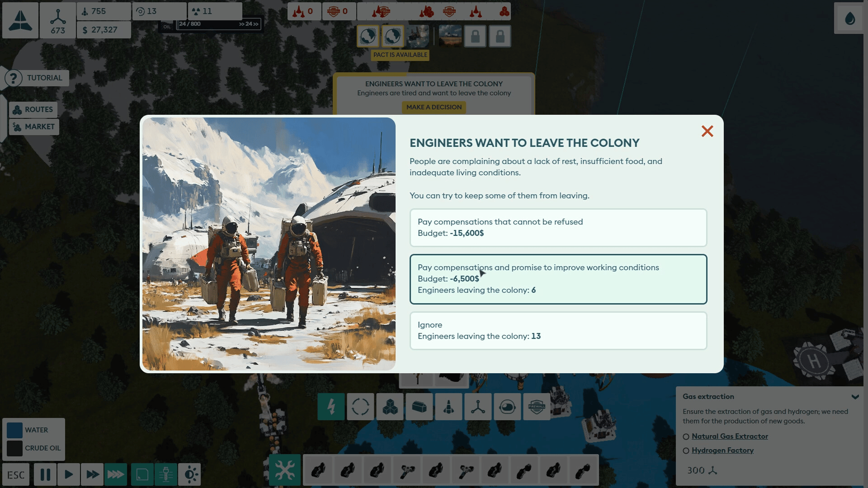Open the Firewall build category
This screenshot has width=868, height=488.
click(x=537, y=407)
